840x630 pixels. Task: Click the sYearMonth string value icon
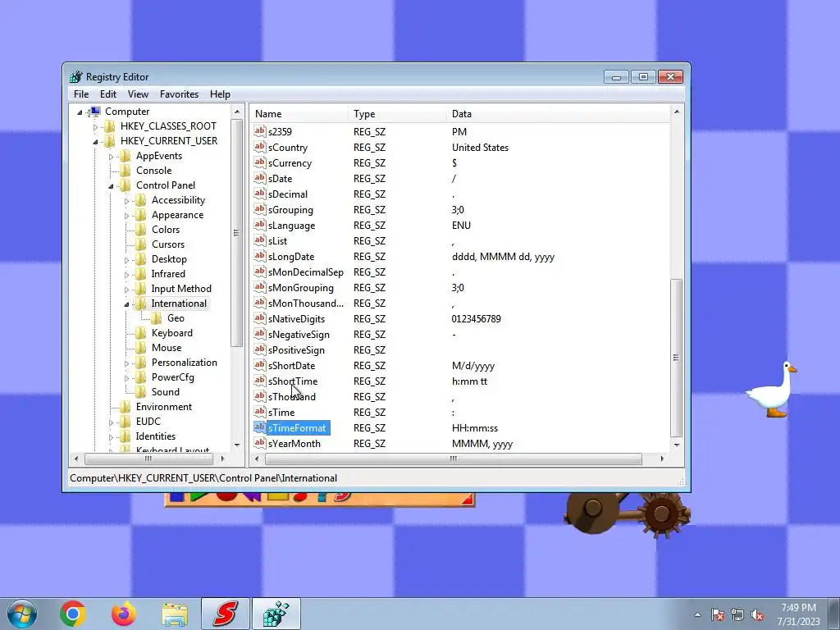point(260,443)
